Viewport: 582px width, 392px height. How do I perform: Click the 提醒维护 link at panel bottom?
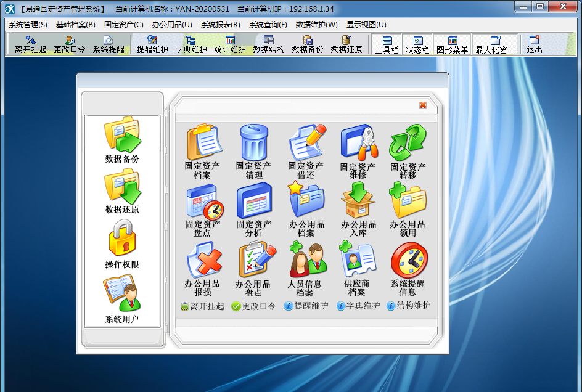(306, 306)
